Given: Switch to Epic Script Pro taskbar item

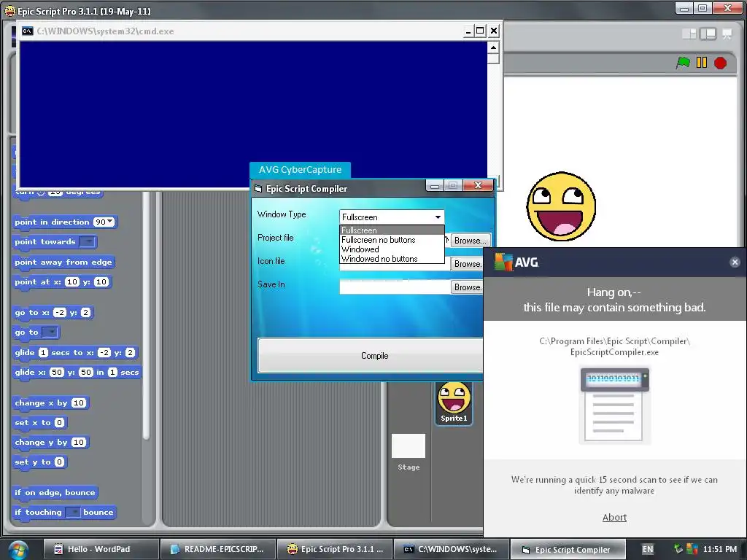Looking at the screenshot, I should (335, 549).
